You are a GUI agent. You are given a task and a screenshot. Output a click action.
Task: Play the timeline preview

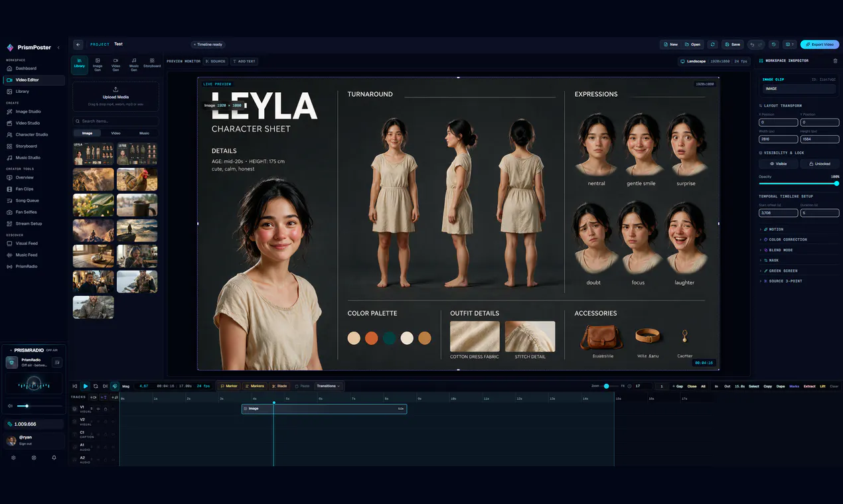click(86, 386)
